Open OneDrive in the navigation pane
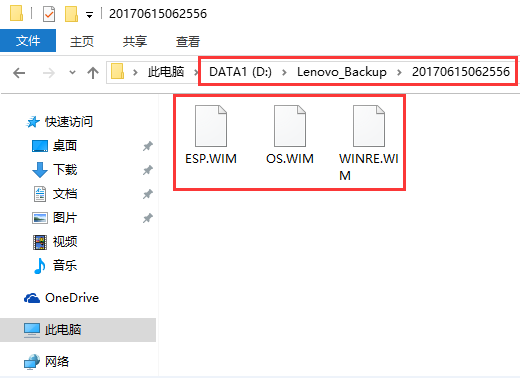520x378 pixels. point(62,298)
